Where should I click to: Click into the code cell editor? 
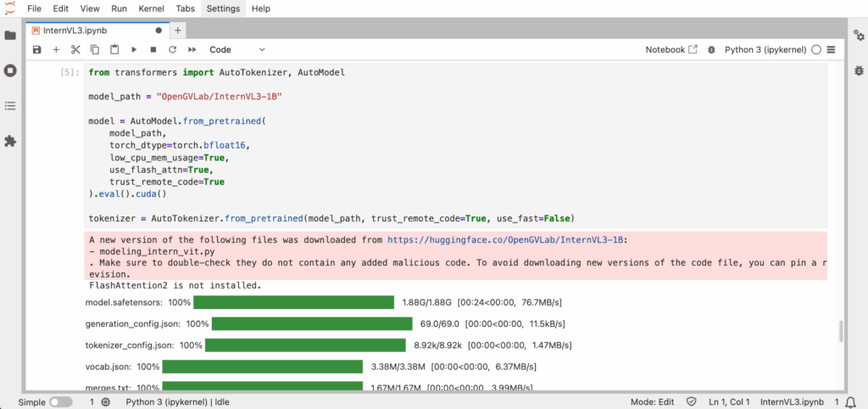pyautogui.click(x=455, y=146)
